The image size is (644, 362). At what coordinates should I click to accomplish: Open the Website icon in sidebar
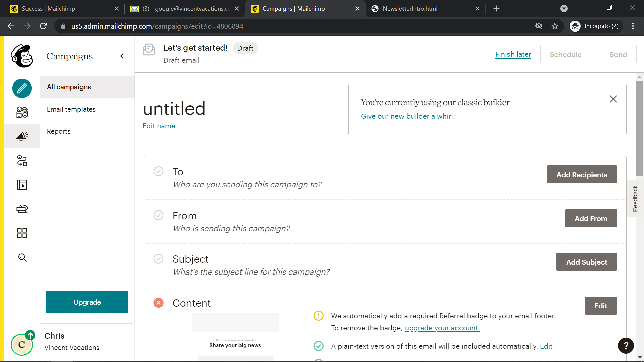pos(22,185)
